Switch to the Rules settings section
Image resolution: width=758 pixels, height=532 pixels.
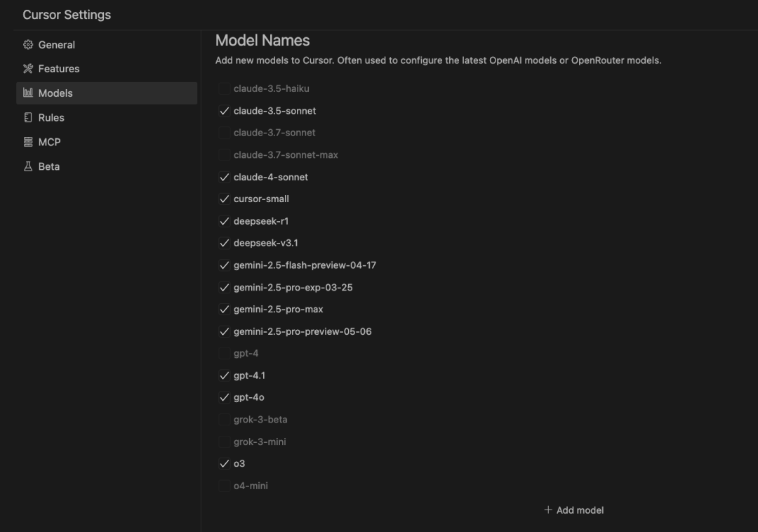pyautogui.click(x=53, y=117)
